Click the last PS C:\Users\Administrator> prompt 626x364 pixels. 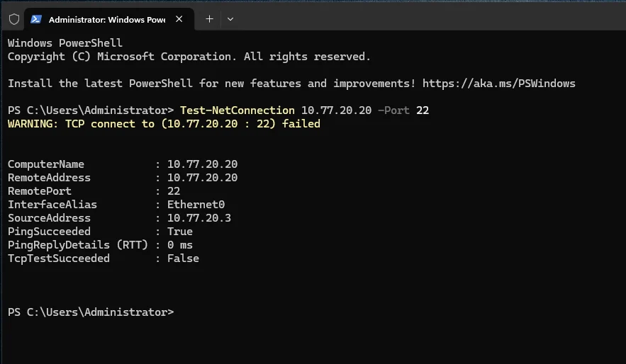(x=91, y=312)
